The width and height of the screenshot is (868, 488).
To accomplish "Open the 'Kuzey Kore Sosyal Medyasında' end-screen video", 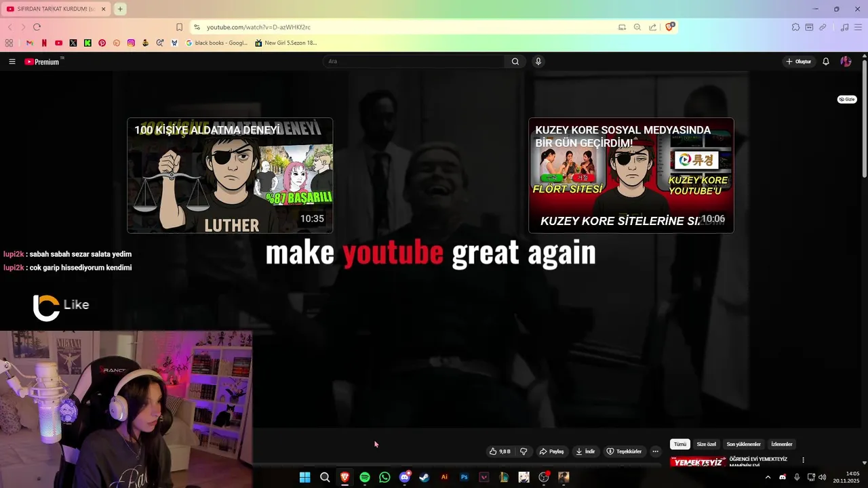I will coord(631,176).
